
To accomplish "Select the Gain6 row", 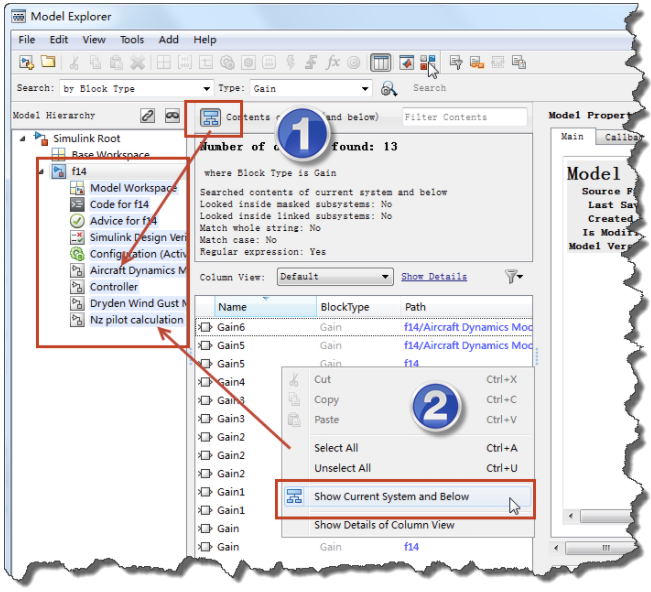I will click(x=364, y=327).
